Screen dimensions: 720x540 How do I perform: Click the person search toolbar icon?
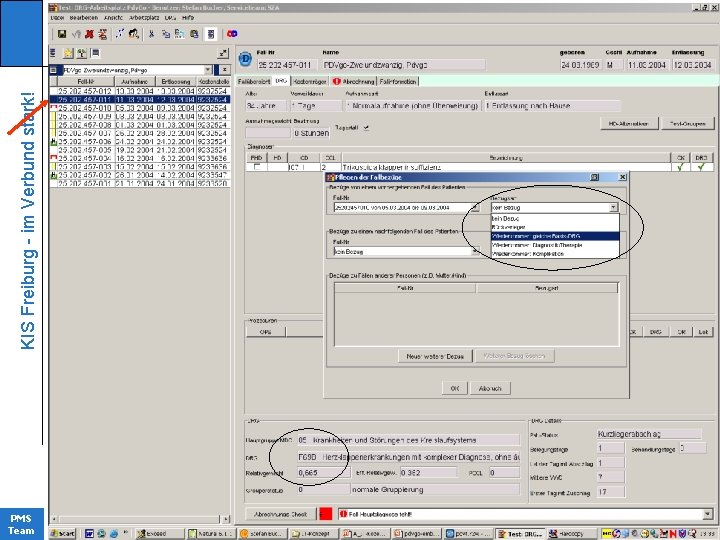point(134,33)
